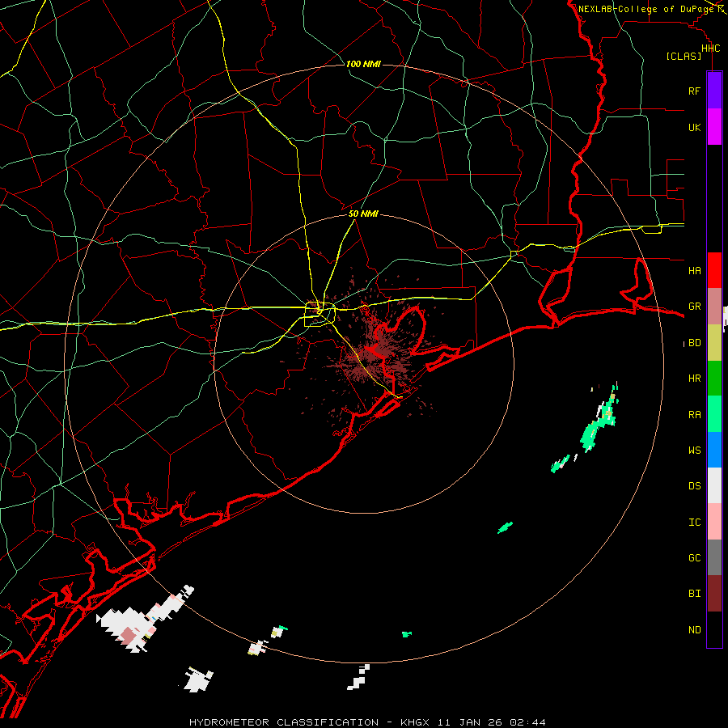Click the yellow BD legend swatch

(714, 342)
